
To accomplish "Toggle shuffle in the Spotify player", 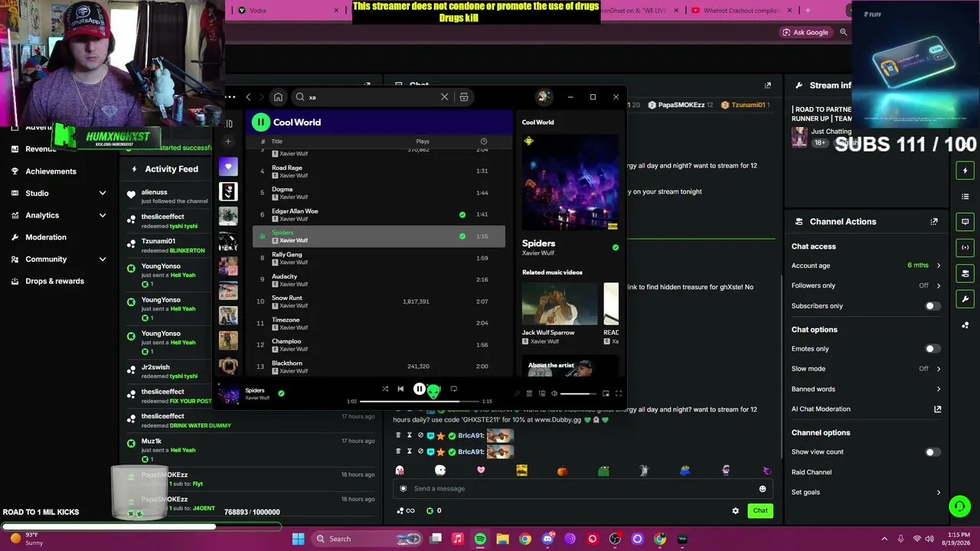I will pyautogui.click(x=385, y=389).
